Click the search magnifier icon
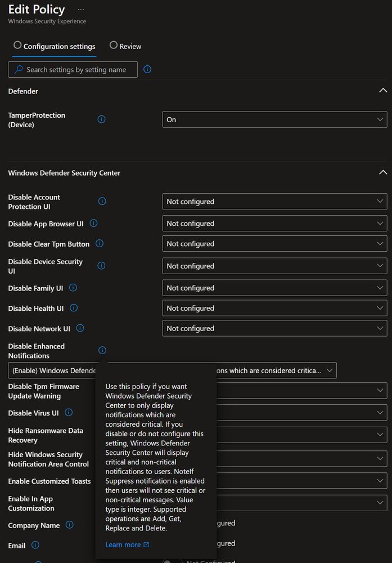The width and height of the screenshot is (392, 563). pos(19,69)
